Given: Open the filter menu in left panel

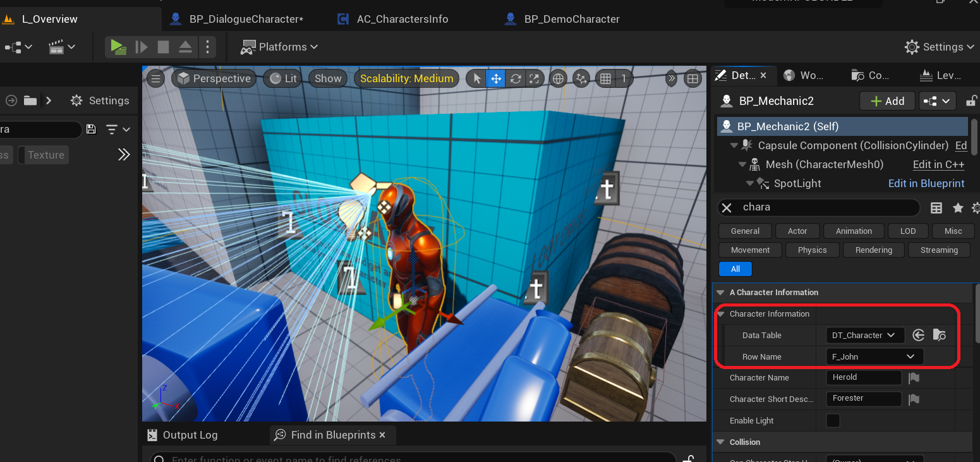Looking at the screenshot, I should tap(118, 130).
